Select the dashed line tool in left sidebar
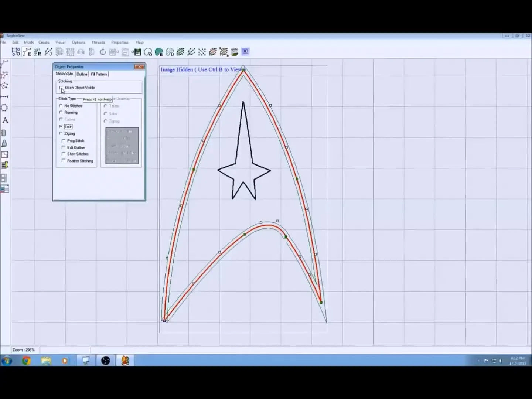Image resolution: width=532 pixels, height=399 pixels. tap(4, 97)
